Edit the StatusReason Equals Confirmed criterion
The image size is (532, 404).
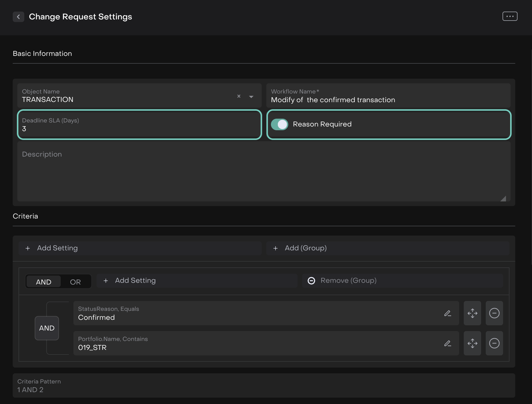point(448,313)
